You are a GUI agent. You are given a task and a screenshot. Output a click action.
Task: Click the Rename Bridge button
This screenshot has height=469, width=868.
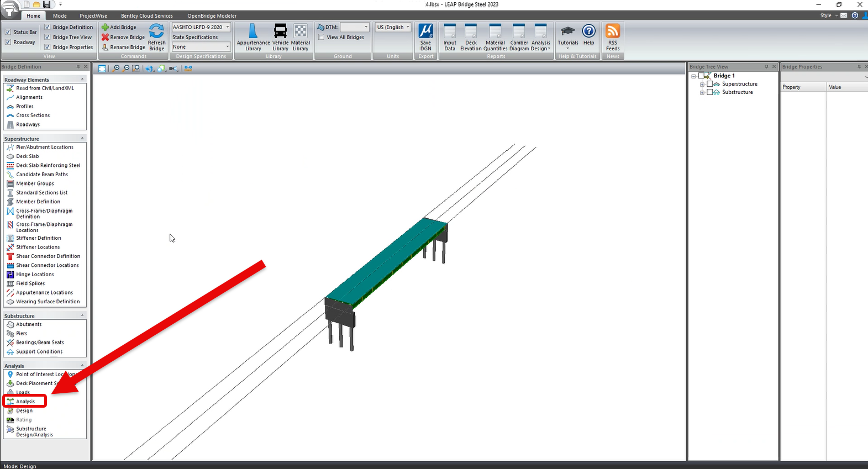[x=123, y=47]
